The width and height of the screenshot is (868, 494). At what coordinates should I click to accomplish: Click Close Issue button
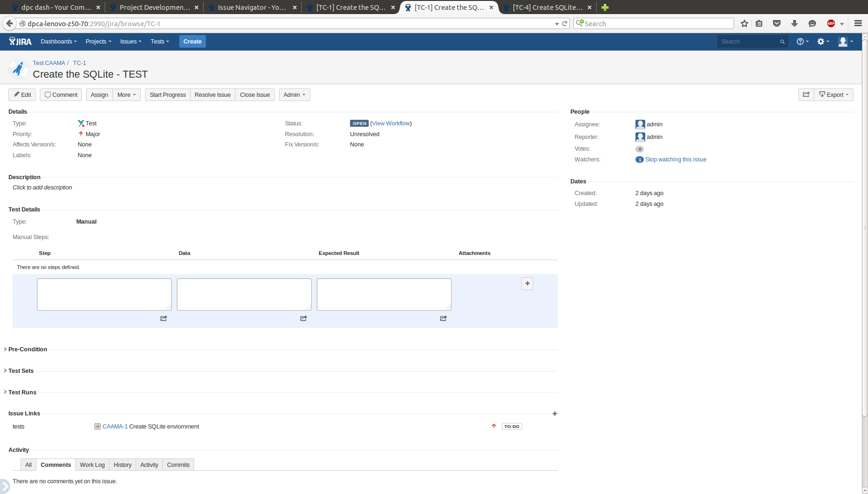tap(255, 94)
